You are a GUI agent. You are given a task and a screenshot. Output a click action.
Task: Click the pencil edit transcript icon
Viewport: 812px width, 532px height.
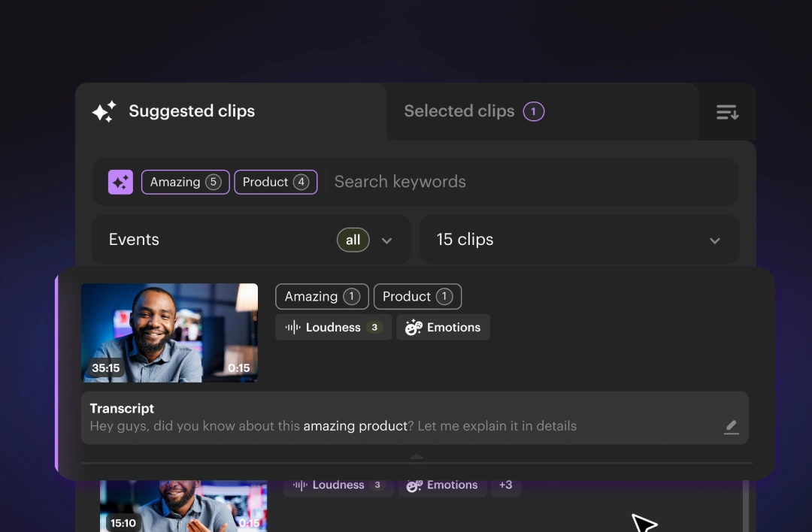731,427
